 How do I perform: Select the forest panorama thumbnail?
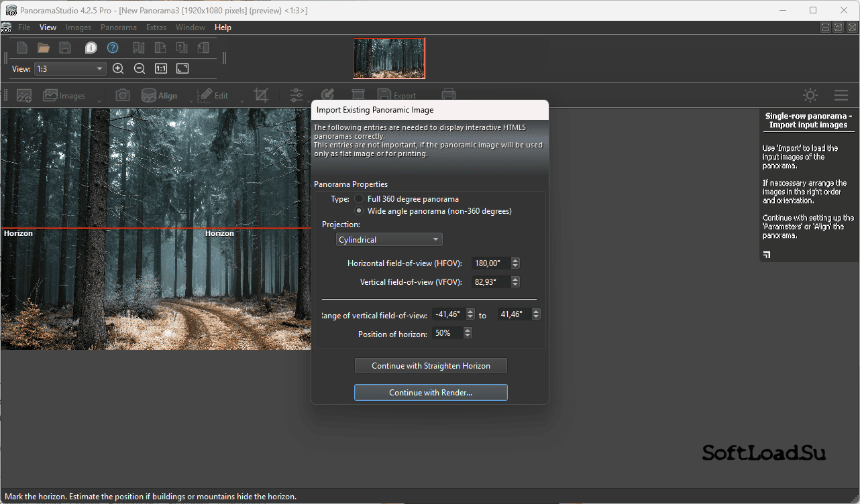point(389,58)
